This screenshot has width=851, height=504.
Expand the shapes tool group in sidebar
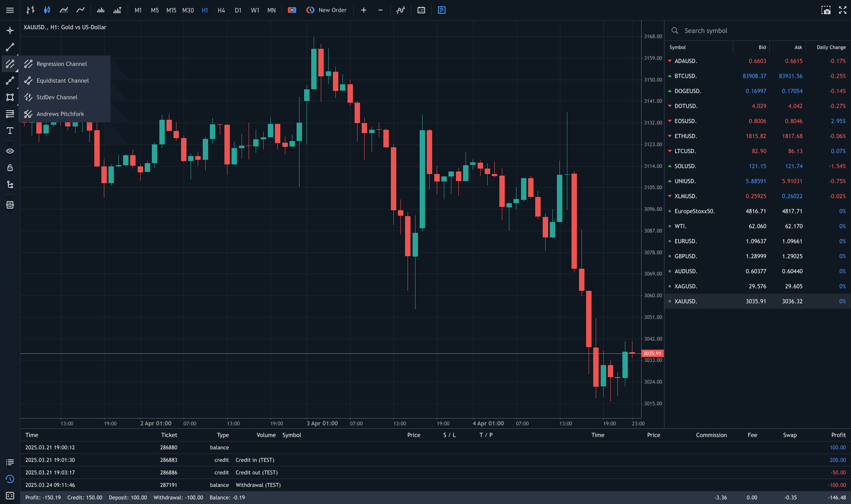(x=10, y=97)
